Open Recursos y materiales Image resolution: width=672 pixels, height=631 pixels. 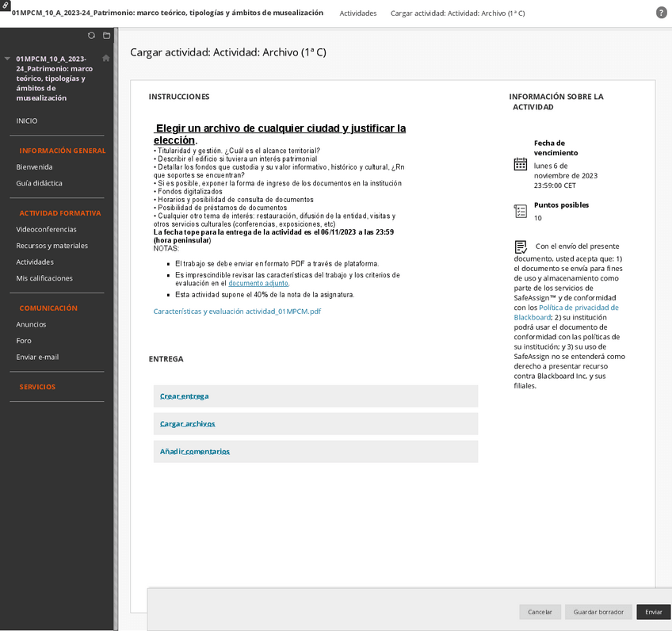(x=52, y=246)
